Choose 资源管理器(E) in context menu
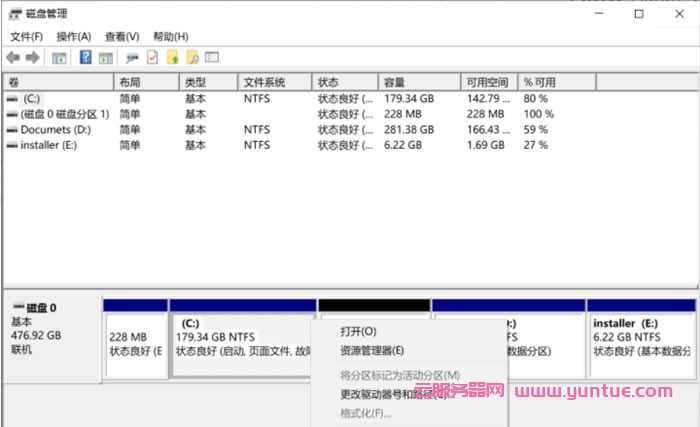Screen dimensions: 700x427 pyautogui.click(x=372, y=351)
